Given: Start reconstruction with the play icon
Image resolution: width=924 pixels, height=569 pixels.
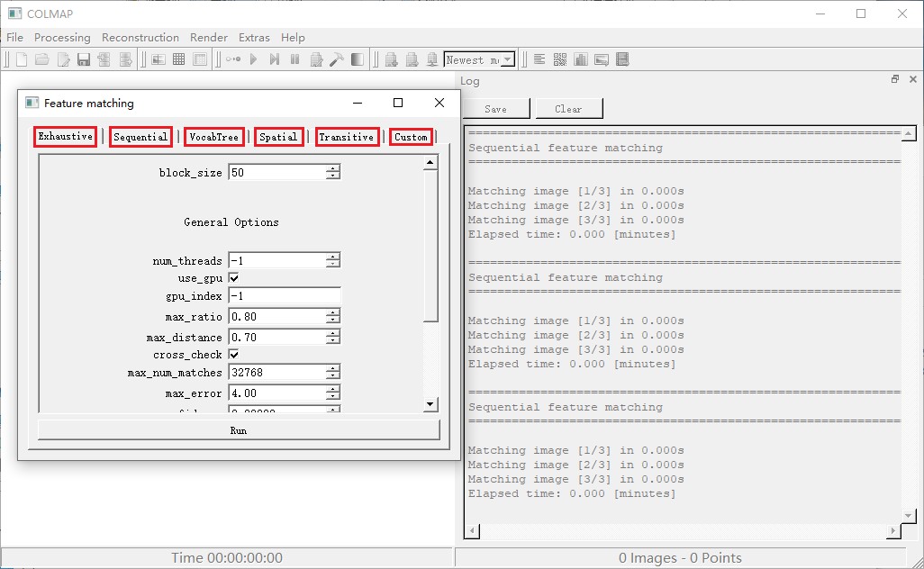Looking at the screenshot, I should tap(254, 59).
